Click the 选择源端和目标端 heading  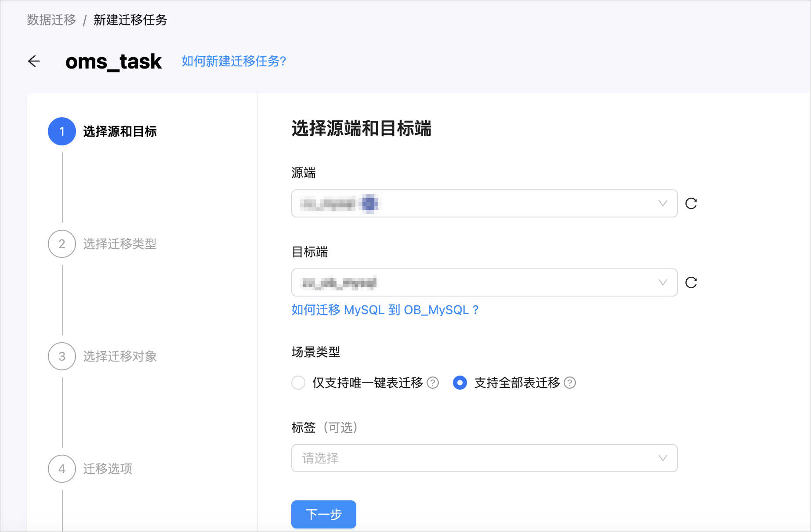click(x=362, y=129)
